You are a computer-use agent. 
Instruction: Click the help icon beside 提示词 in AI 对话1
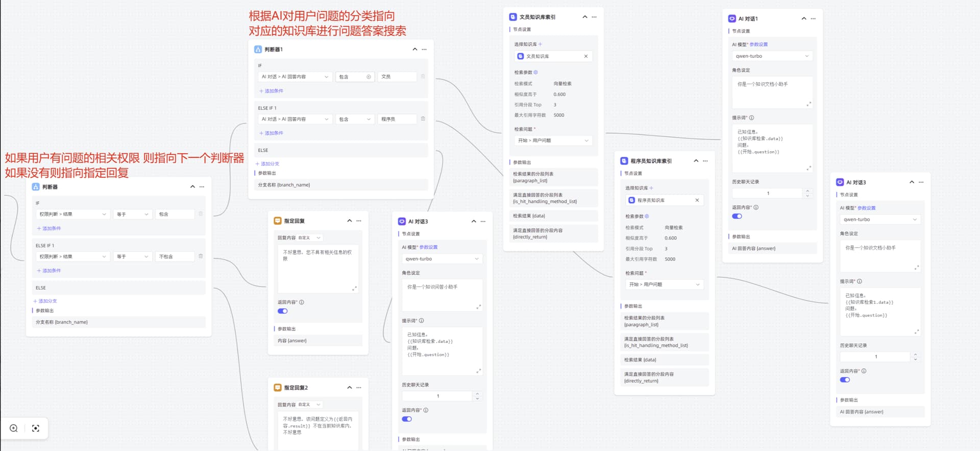click(751, 117)
